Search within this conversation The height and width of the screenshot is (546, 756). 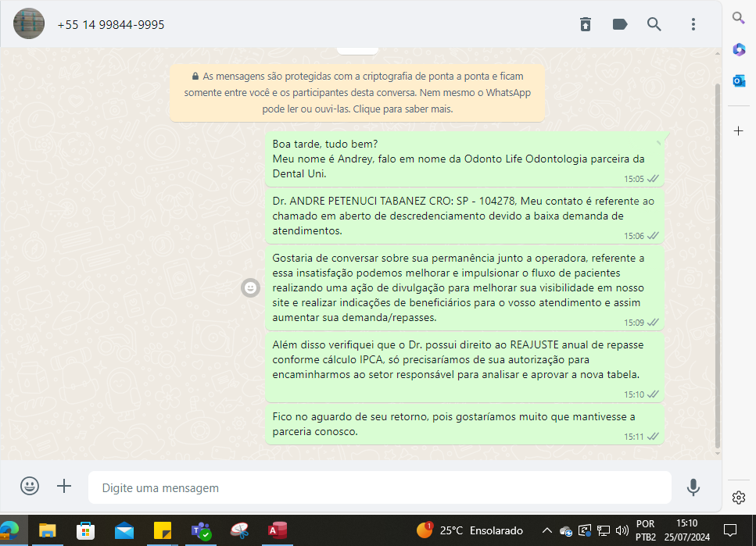coord(654,24)
